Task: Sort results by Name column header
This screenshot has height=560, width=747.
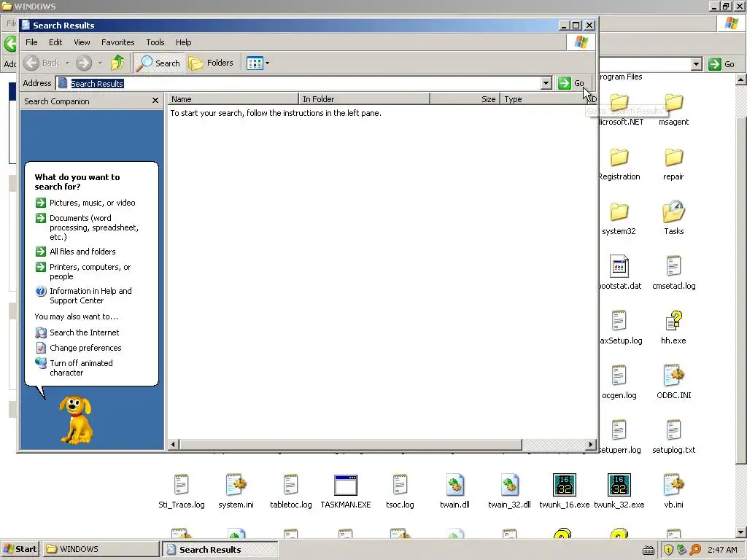Action: pyautogui.click(x=233, y=99)
